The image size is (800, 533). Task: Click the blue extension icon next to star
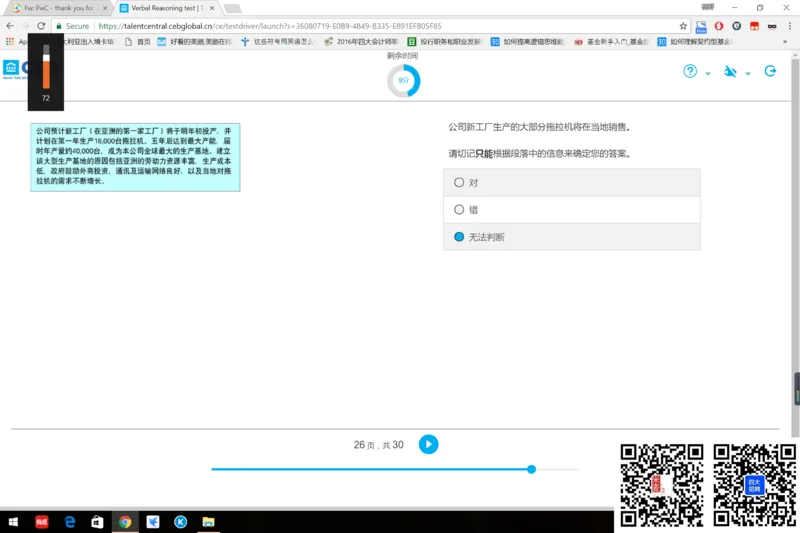701,27
